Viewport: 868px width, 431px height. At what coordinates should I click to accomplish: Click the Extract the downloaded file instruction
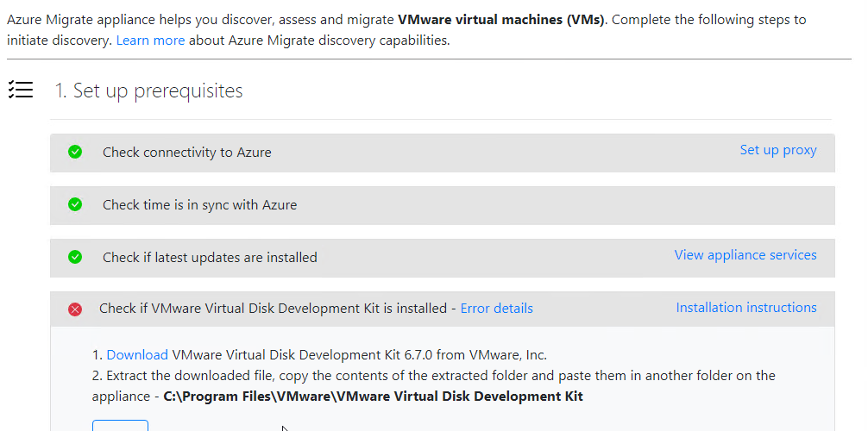coord(440,376)
